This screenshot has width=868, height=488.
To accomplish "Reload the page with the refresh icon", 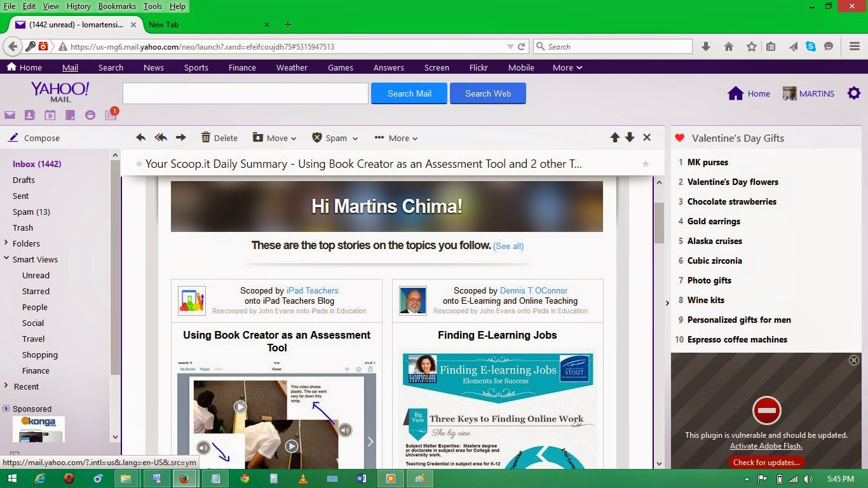I will tap(522, 46).
